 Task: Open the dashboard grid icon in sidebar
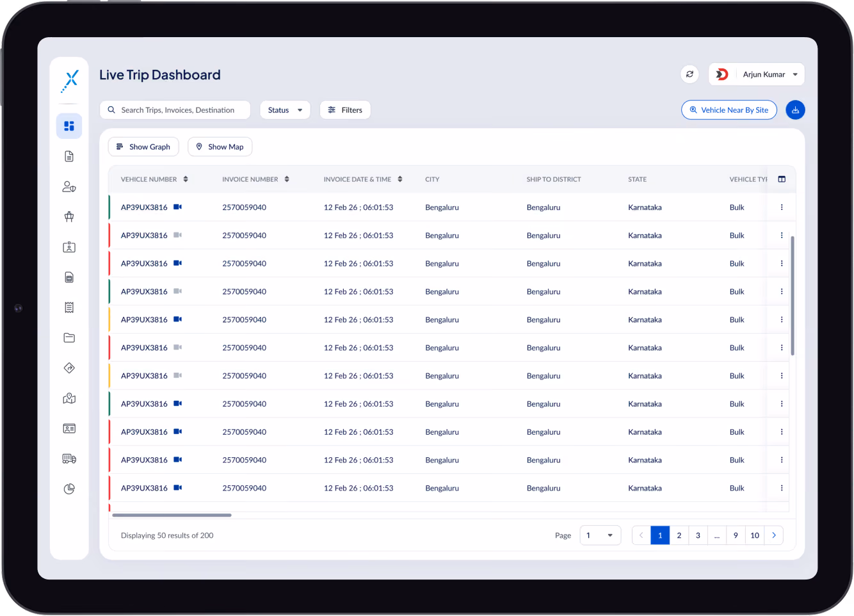[x=69, y=126]
